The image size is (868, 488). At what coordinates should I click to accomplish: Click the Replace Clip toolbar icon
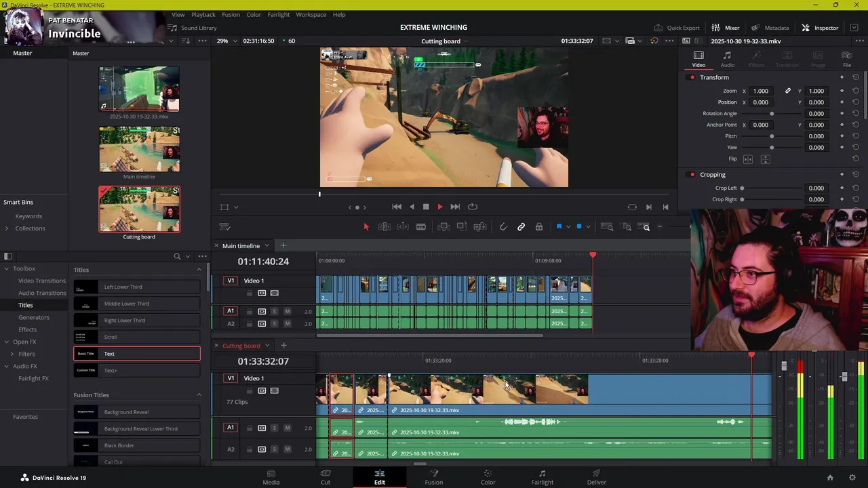479,227
